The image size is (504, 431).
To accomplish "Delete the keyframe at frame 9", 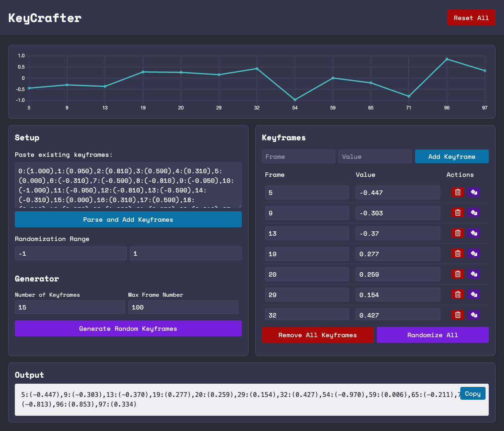I will pyautogui.click(x=457, y=213).
